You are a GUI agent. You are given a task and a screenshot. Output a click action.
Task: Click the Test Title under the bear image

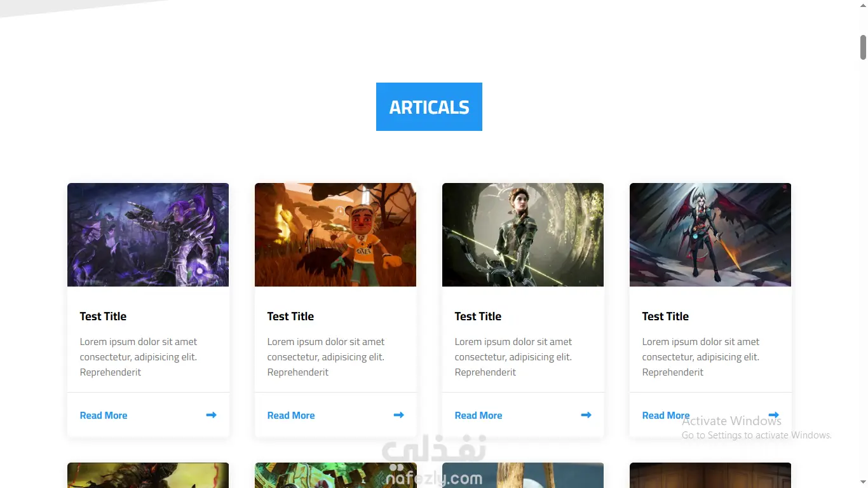(290, 316)
